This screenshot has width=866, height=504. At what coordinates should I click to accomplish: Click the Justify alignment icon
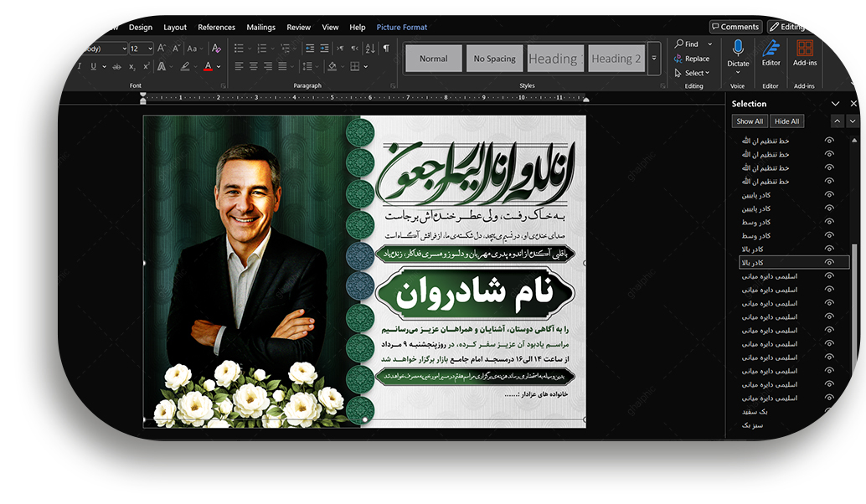(284, 67)
